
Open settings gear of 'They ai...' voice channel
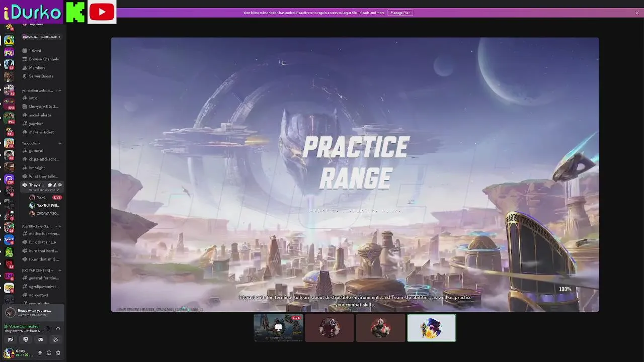coord(60,185)
